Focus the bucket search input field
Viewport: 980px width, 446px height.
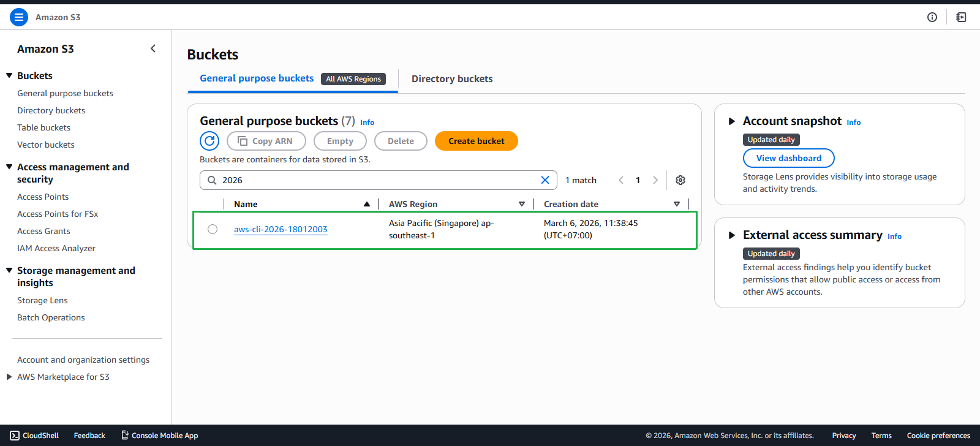click(x=379, y=180)
